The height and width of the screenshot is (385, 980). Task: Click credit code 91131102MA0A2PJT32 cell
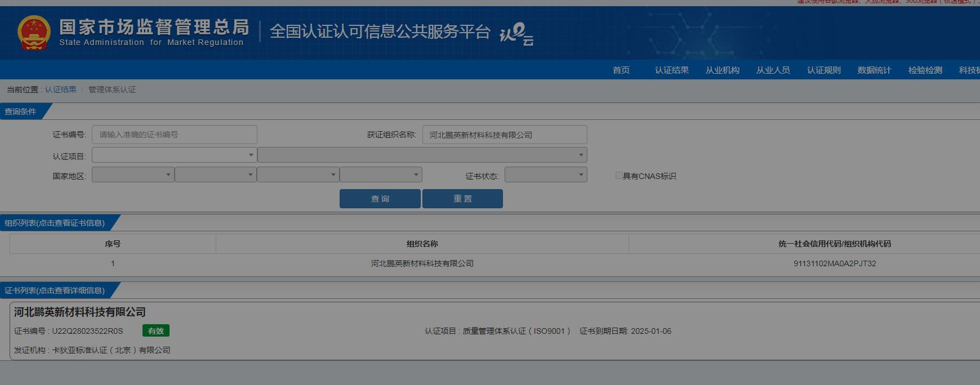(x=835, y=263)
